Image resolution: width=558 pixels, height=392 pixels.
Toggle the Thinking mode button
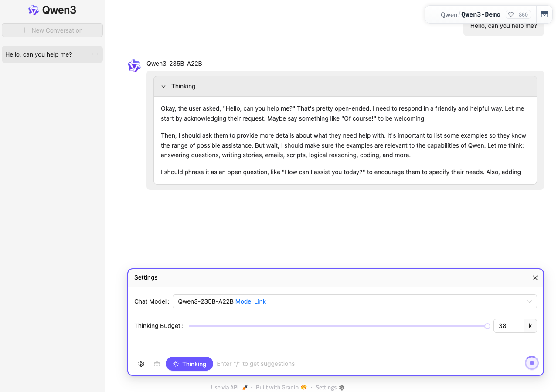click(x=189, y=364)
